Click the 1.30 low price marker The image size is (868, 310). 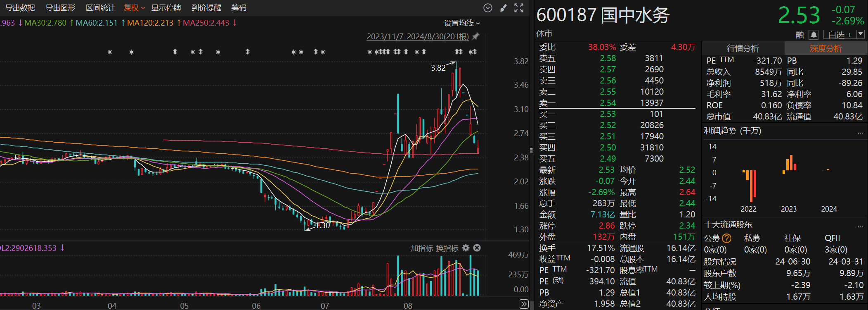click(x=323, y=225)
